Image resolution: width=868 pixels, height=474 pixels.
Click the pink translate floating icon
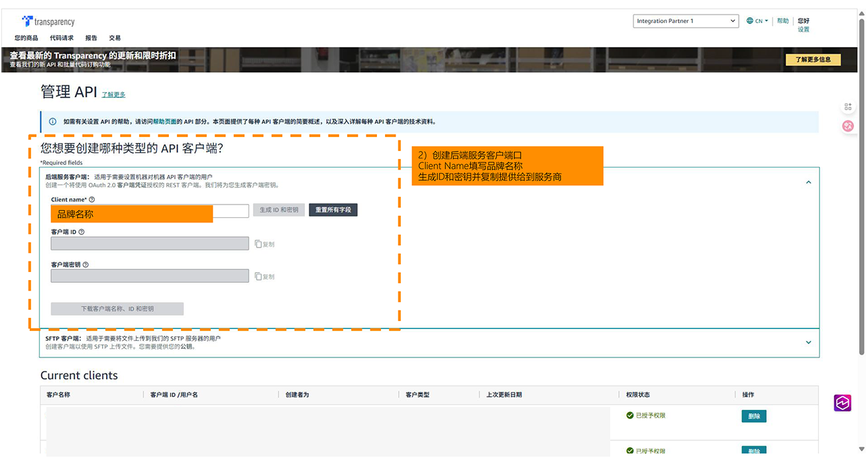click(x=848, y=126)
